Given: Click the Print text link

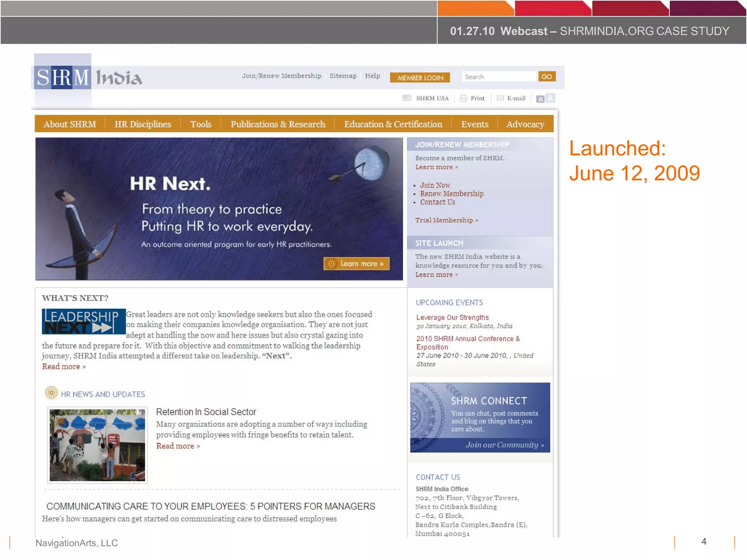Looking at the screenshot, I should tap(477, 98).
